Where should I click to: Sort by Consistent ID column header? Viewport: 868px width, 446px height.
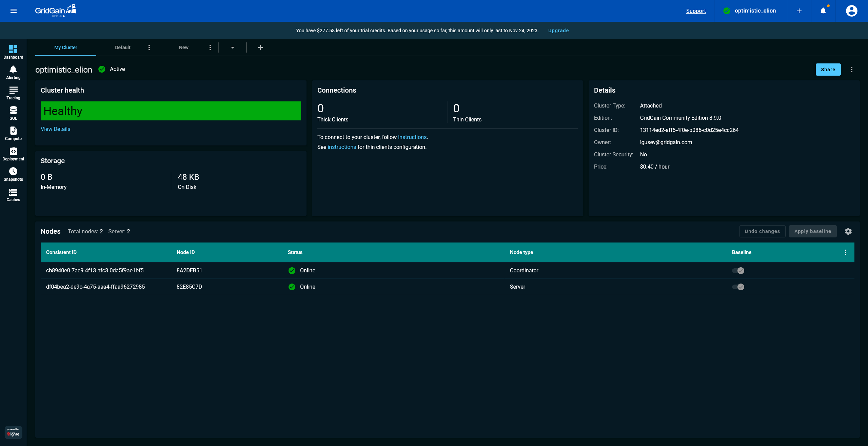pyautogui.click(x=61, y=252)
